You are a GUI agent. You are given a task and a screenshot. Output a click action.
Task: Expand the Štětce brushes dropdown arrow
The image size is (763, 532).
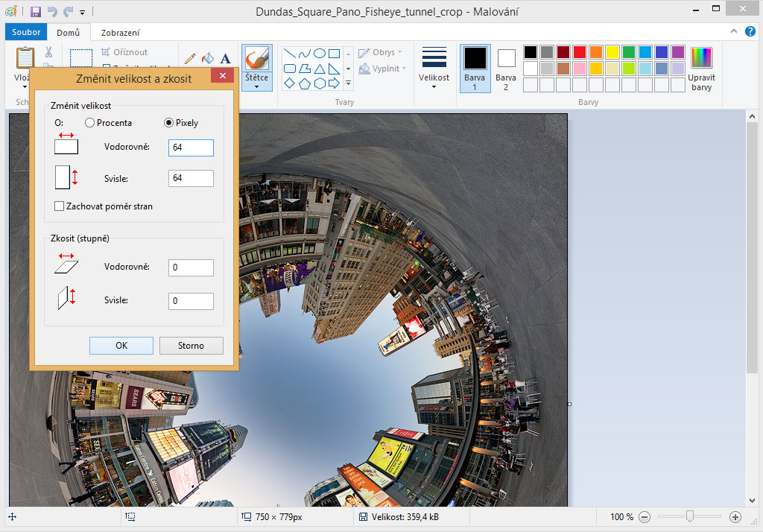257,87
